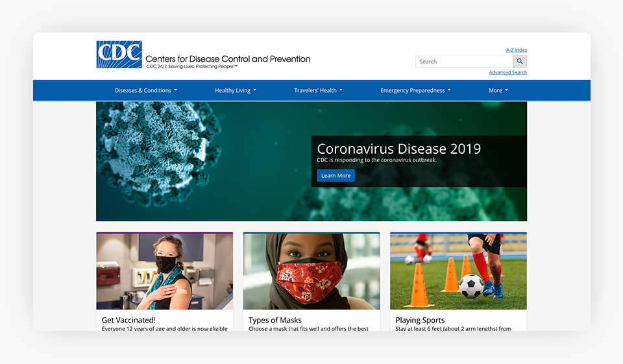Click the CDC logo

point(119,55)
